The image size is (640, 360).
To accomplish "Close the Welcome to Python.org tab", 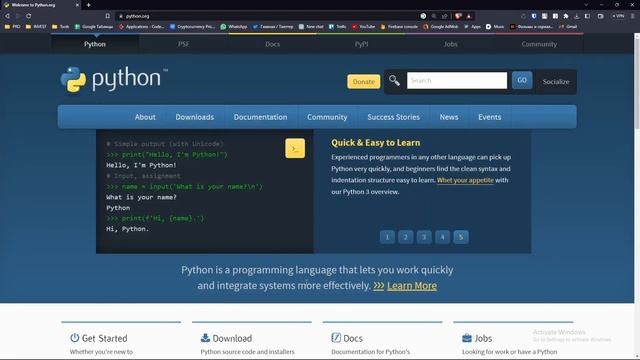I will tap(77, 5).
